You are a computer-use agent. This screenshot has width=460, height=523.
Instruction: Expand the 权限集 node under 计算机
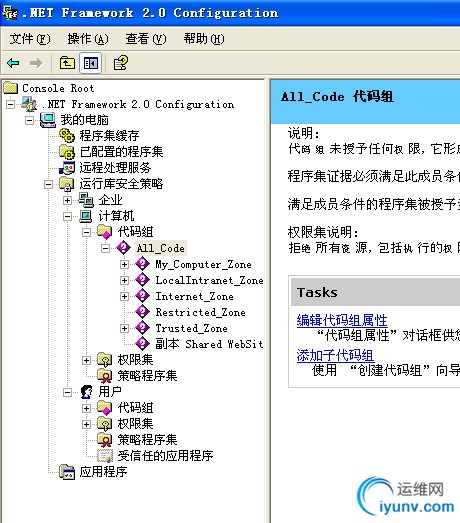[x=86, y=360]
